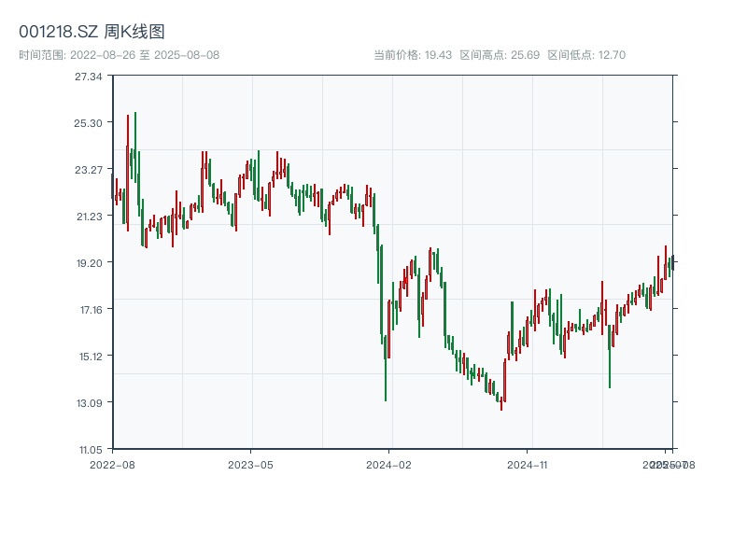The height and width of the screenshot is (560, 747).
Task: Click the 区间高点 25.69 label
Action: pyautogui.click(x=500, y=55)
